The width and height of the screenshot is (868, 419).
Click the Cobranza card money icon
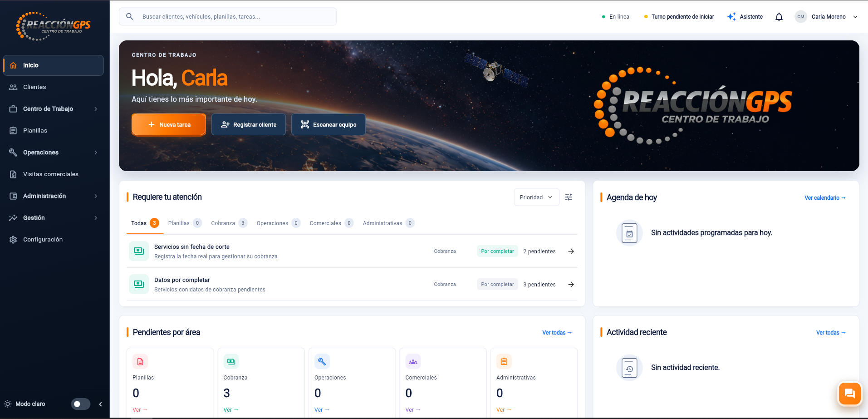tap(231, 361)
